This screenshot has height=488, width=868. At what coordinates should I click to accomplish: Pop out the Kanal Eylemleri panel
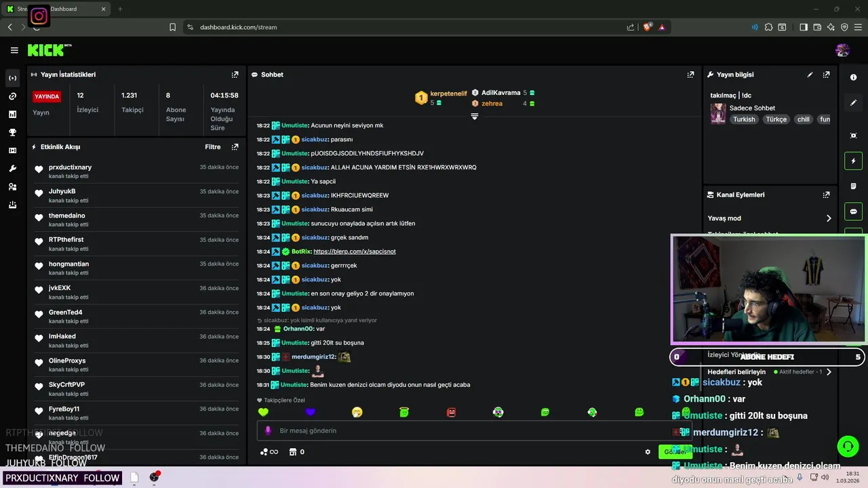(826, 195)
